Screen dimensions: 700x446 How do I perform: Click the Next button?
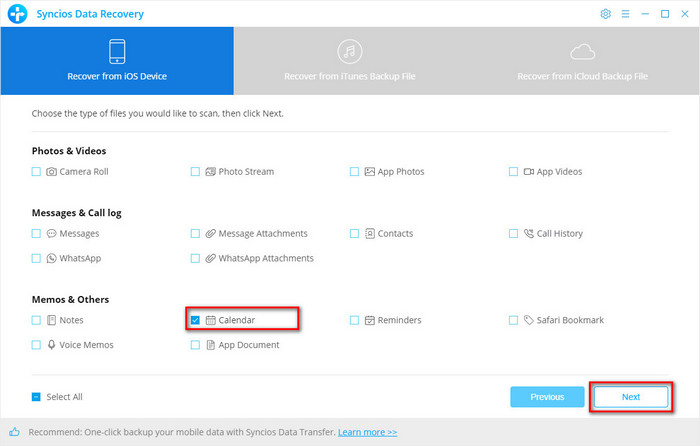(631, 397)
